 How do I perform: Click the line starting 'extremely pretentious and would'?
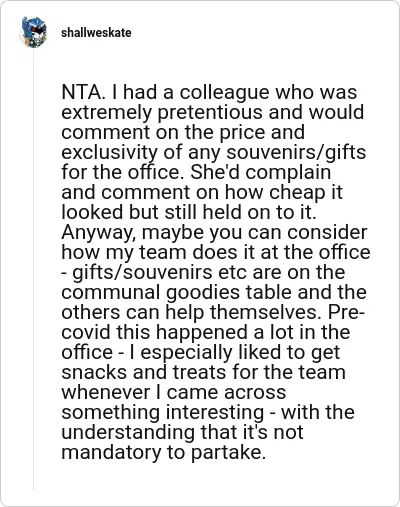213,112
